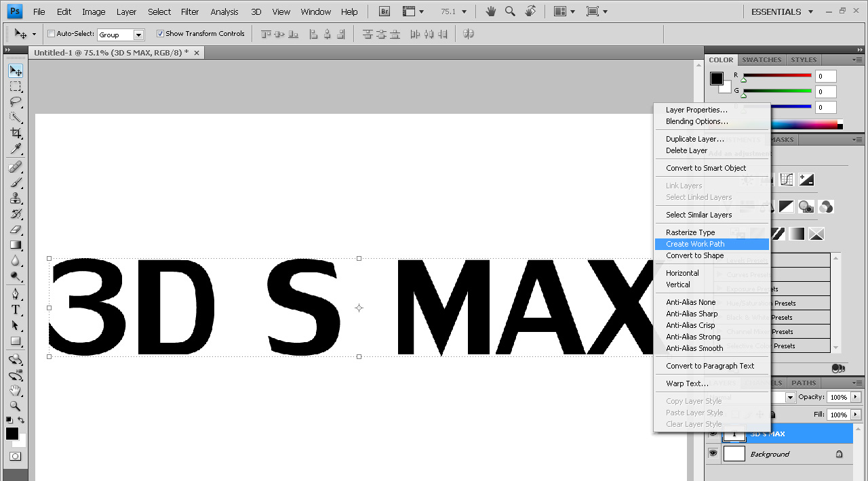
Task: Toggle the Background layer lock icon
Action: point(839,454)
